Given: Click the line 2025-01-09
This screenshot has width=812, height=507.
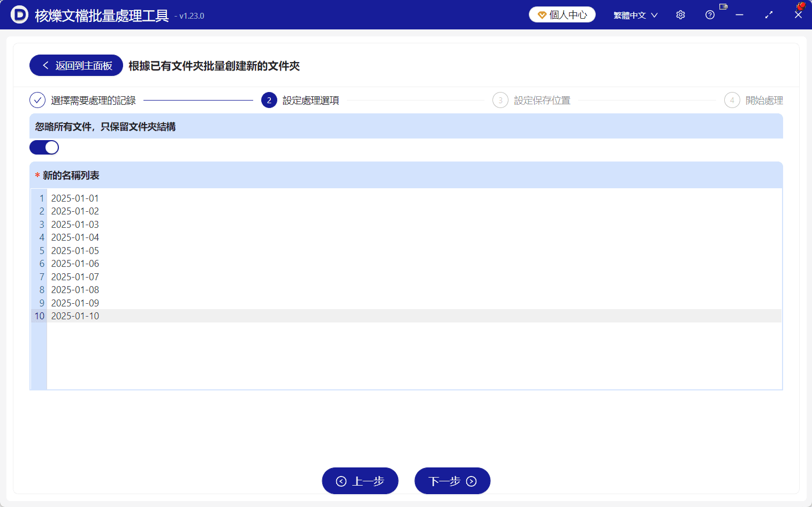Looking at the screenshot, I should tap(75, 303).
